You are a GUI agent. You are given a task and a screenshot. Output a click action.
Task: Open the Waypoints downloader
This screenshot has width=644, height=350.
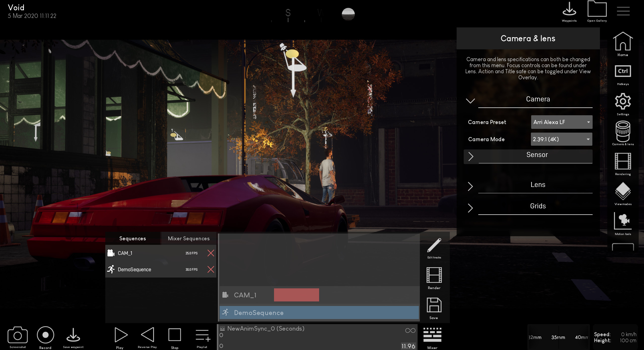(x=569, y=10)
